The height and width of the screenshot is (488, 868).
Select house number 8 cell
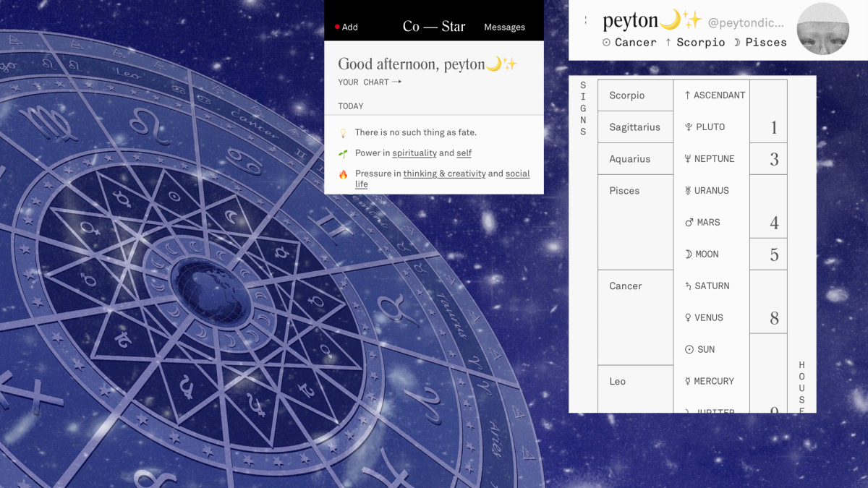point(768,302)
